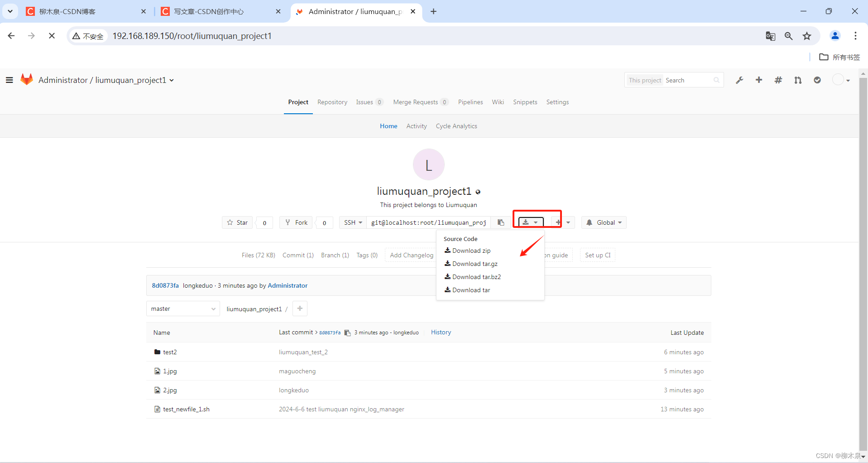Open the History link
The height and width of the screenshot is (463, 868).
point(441,332)
